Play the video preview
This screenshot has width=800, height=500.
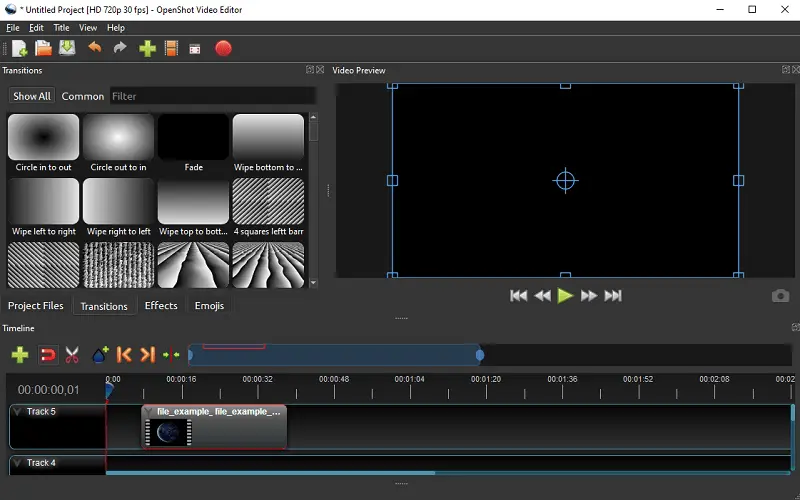tap(565, 296)
